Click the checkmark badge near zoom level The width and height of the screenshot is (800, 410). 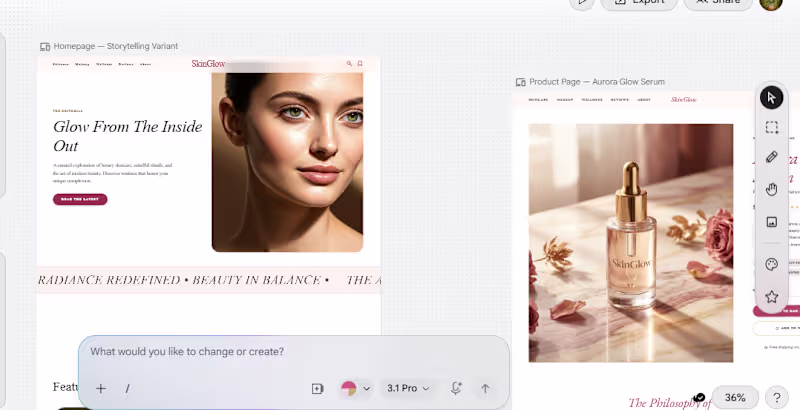click(x=700, y=397)
